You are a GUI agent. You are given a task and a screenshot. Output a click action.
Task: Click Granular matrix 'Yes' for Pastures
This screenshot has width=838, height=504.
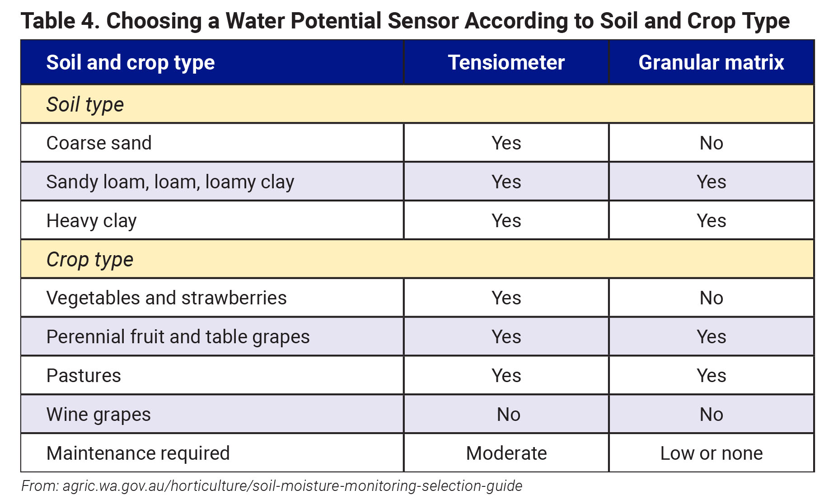tap(711, 376)
